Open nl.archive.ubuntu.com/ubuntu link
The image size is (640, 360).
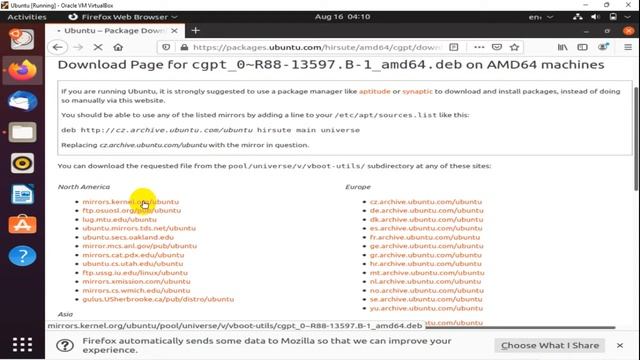pos(425,282)
